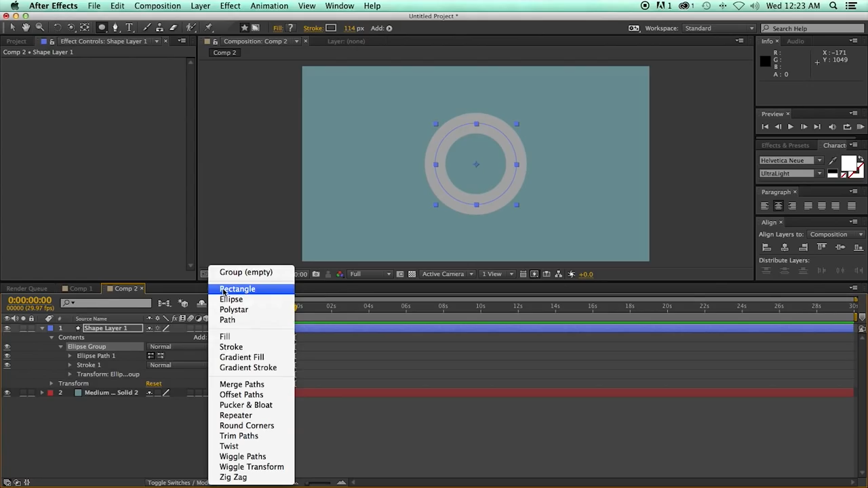
Task: Select the Pen tool in toolbar
Action: 115,28
